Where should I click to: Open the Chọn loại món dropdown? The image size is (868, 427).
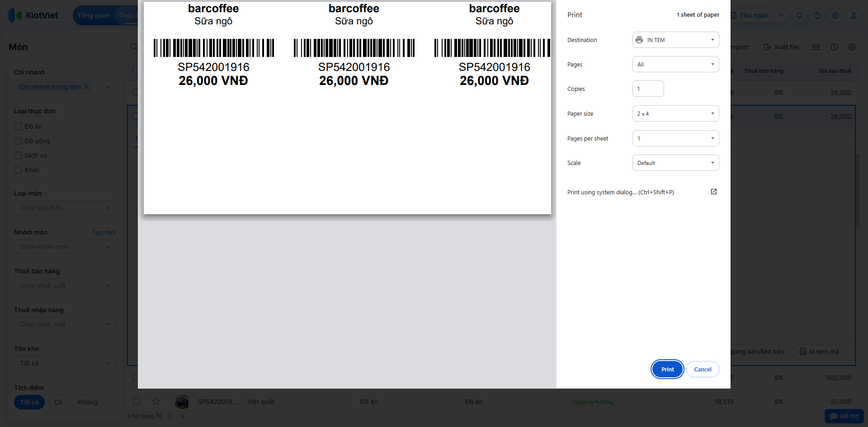tap(65, 208)
